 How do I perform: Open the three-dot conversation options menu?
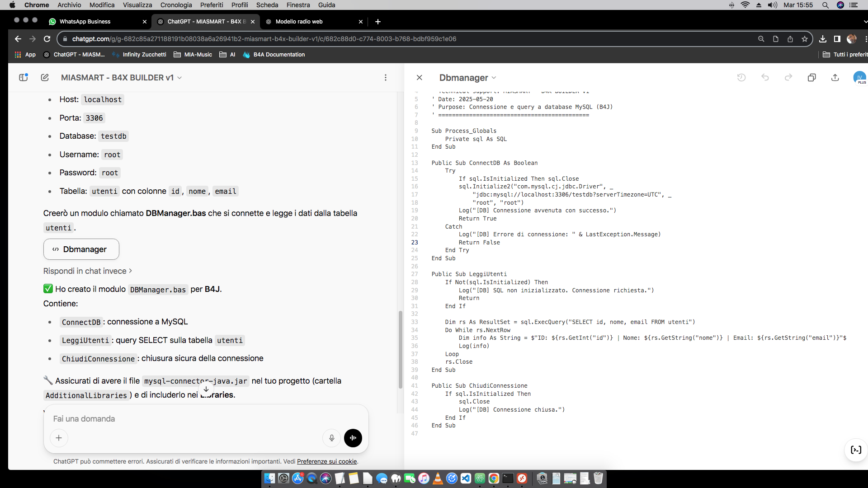386,78
